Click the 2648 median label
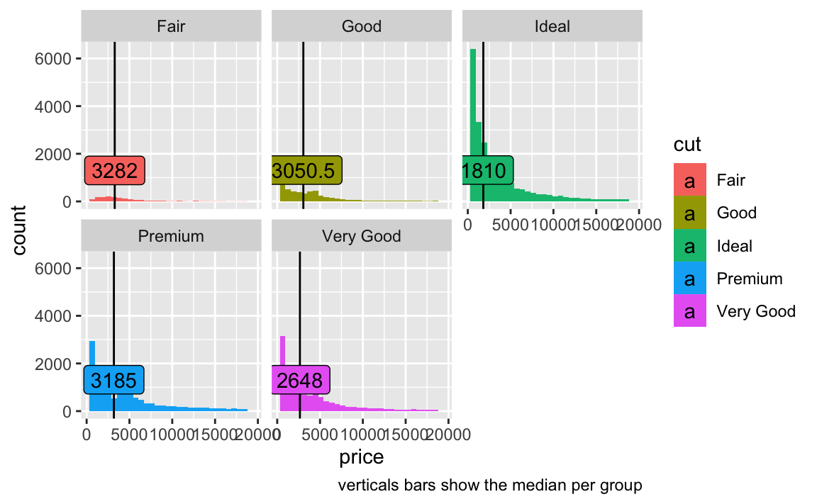The height and width of the screenshot is (504, 817). [301, 380]
